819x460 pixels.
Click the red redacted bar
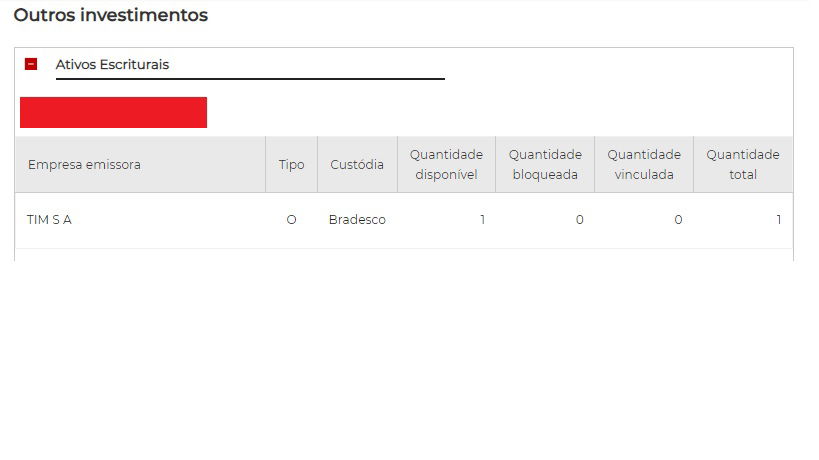point(113,112)
